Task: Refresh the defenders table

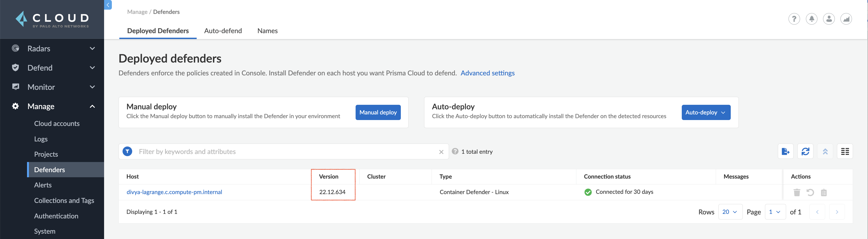Action: tap(805, 152)
